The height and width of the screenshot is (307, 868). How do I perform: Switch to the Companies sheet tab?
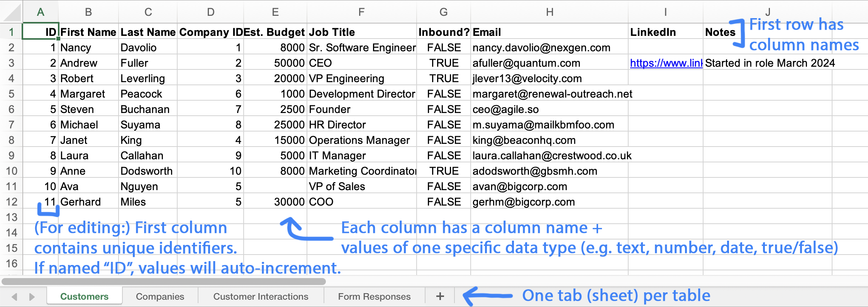159,296
